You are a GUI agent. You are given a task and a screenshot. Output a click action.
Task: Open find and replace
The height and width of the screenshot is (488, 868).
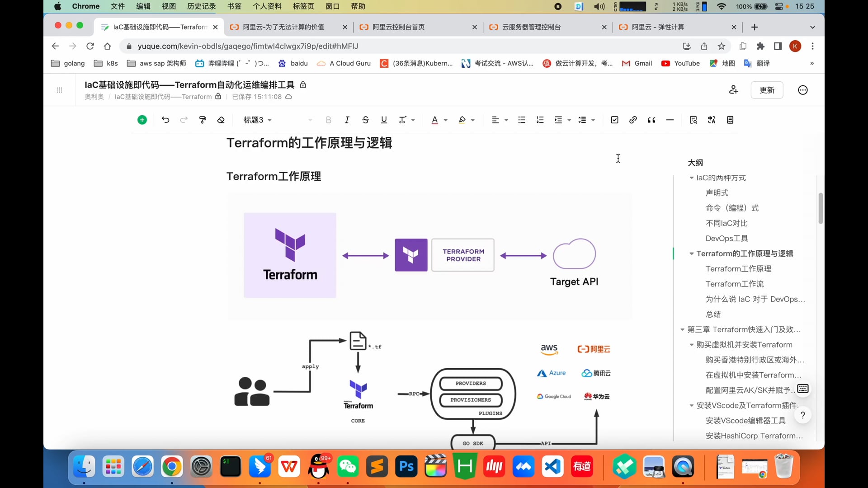[x=693, y=120]
